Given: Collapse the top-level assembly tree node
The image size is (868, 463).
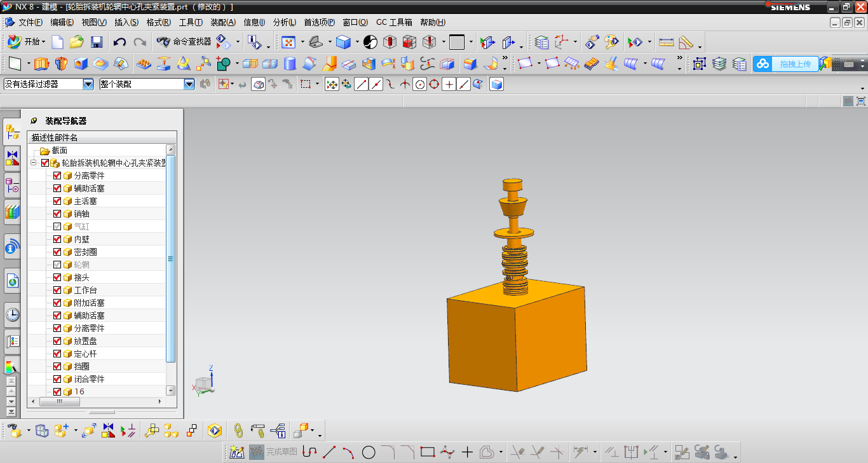Looking at the screenshot, I should [x=33, y=163].
